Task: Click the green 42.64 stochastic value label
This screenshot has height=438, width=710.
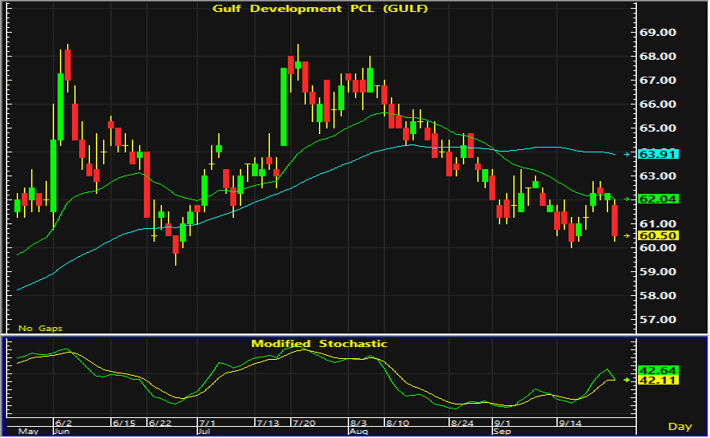Action: [x=658, y=371]
